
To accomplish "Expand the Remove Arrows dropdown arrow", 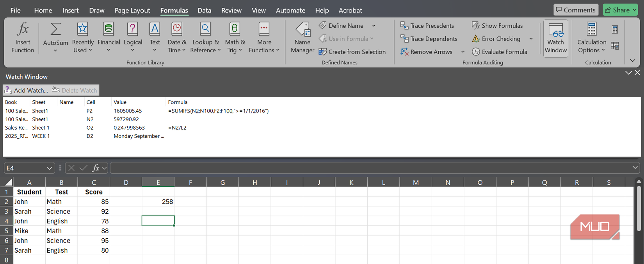I will tap(463, 52).
